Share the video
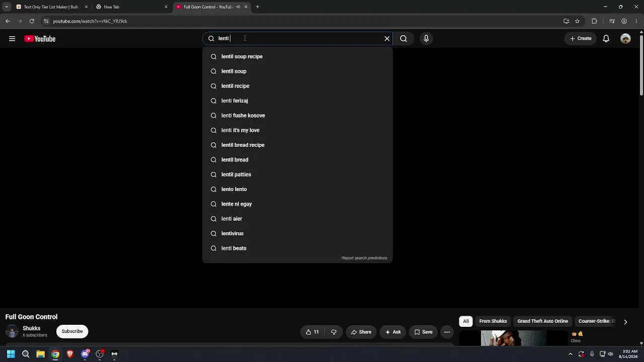644x362 pixels. point(361,332)
